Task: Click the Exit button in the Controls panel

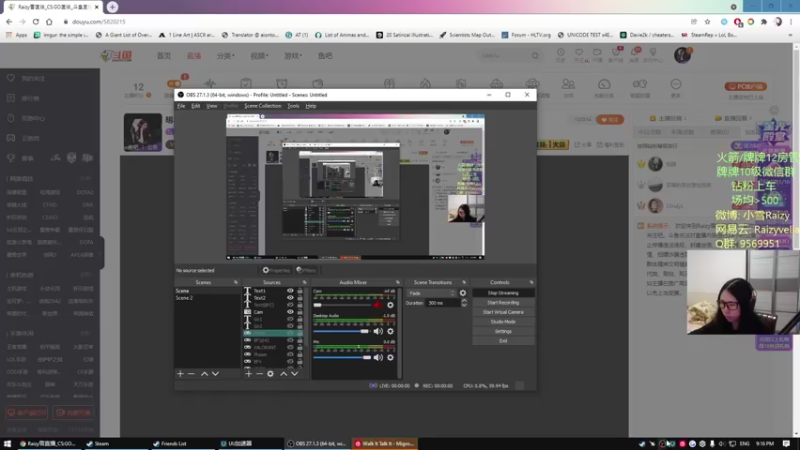Action: [x=503, y=341]
